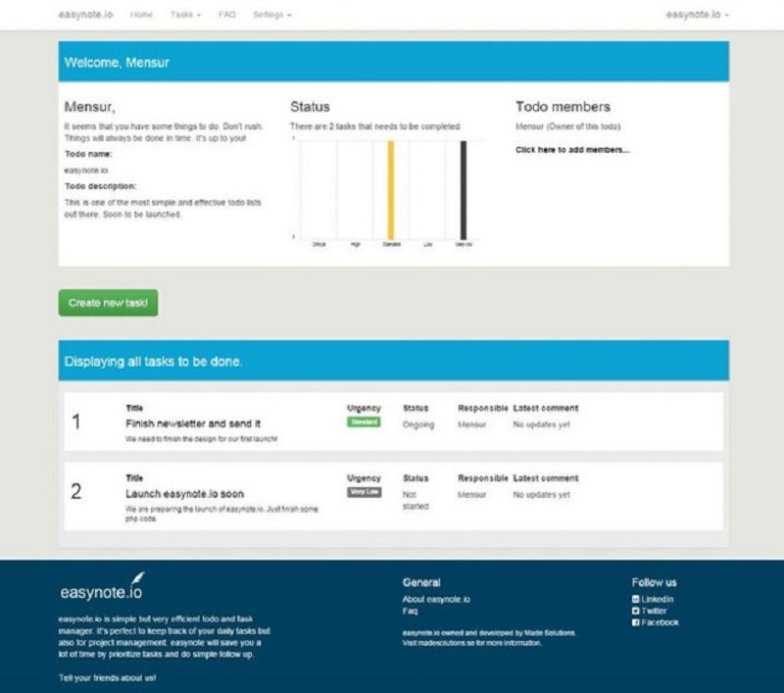Open task Launch easynote.io soon
The height and width of the screenshot is (693, 784).
coord(184,493)
